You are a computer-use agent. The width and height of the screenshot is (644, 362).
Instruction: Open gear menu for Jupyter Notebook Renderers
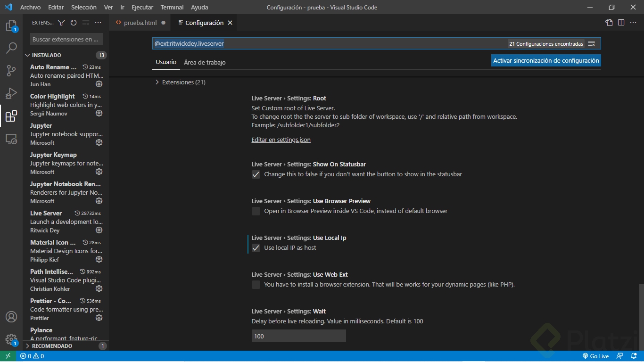click(x=99, y=201)
